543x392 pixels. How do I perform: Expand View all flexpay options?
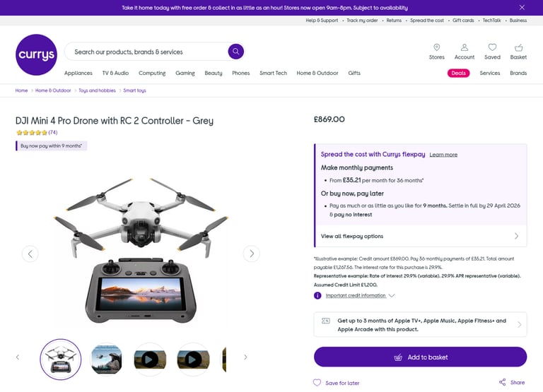421,236
